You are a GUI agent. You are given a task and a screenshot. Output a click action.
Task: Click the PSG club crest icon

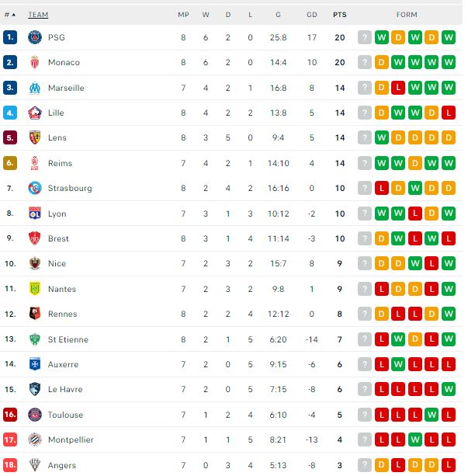(34, 37)
